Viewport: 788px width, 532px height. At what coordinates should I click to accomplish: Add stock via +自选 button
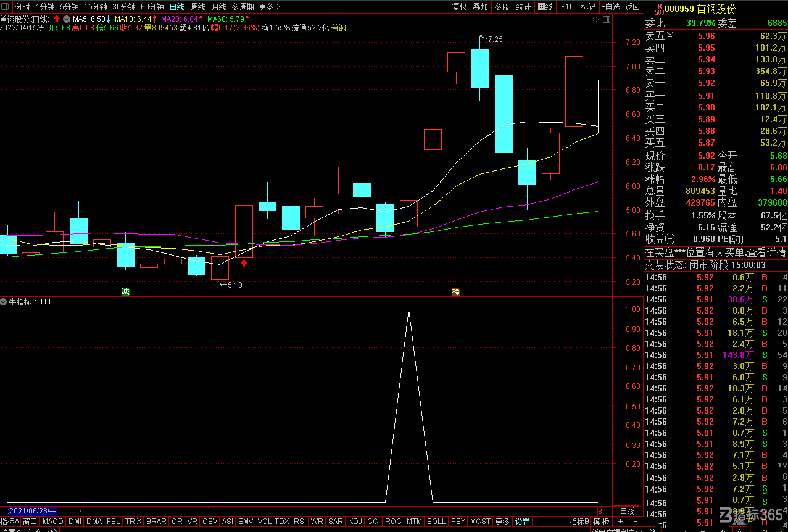tap(610, 7)
